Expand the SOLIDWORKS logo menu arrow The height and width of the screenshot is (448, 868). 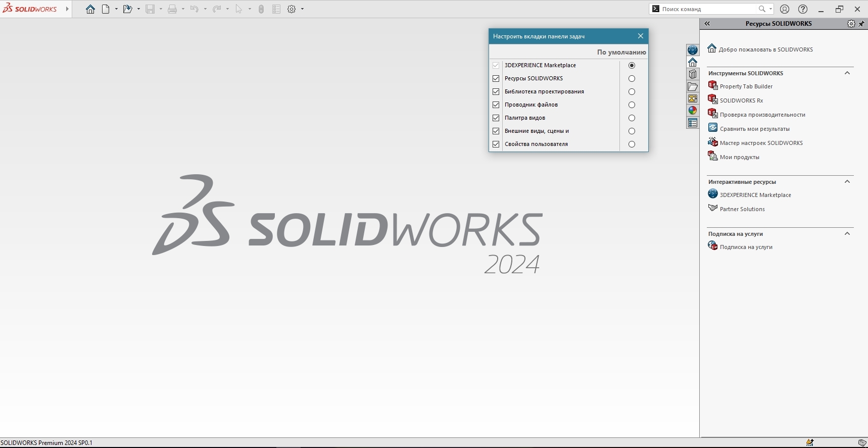click(67, 9)
